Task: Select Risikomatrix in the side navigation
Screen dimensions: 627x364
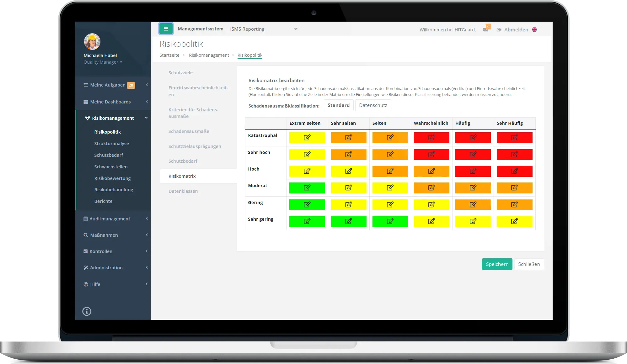Action: 182,176
